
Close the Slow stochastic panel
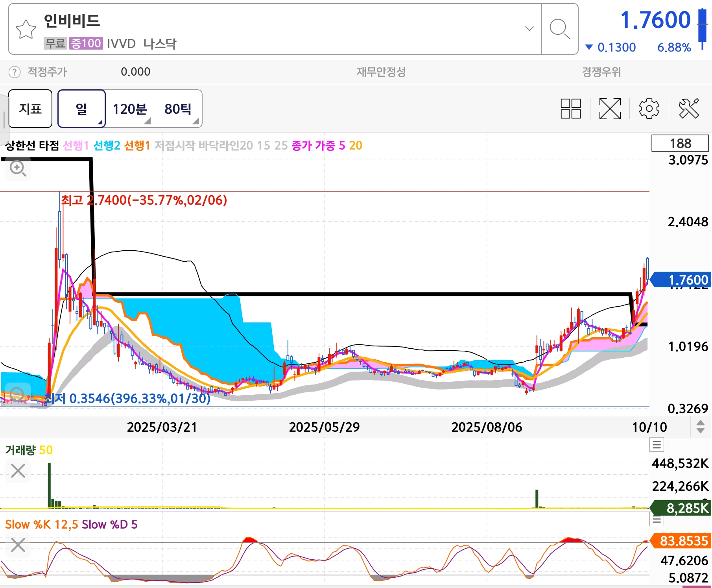coord(18,545)
